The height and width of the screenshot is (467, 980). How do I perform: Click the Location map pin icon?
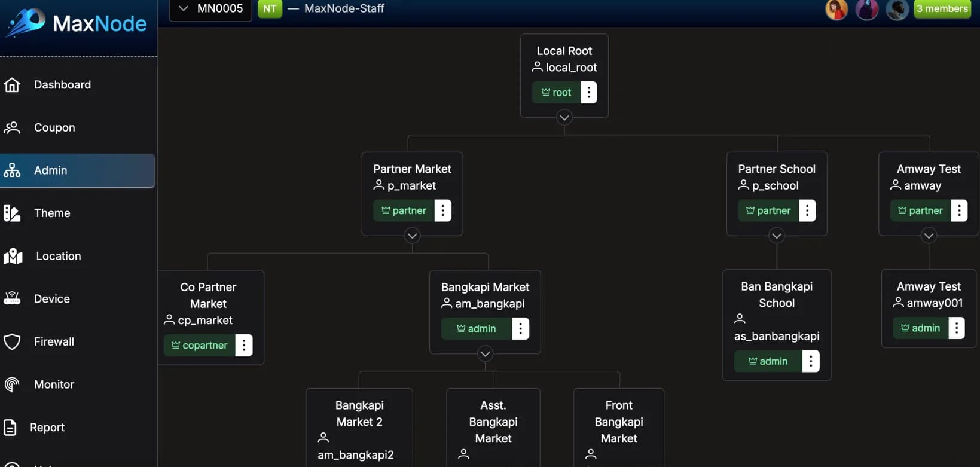[x=13, y=256]
